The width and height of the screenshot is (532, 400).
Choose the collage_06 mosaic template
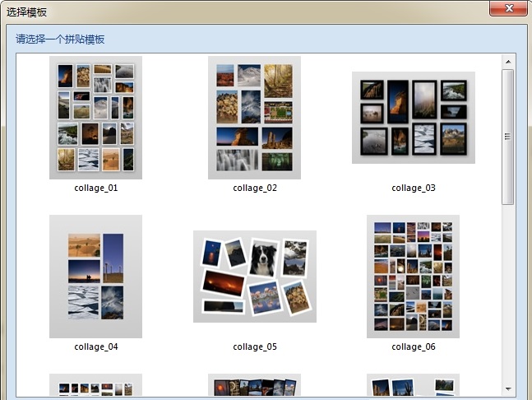[413, 277]
